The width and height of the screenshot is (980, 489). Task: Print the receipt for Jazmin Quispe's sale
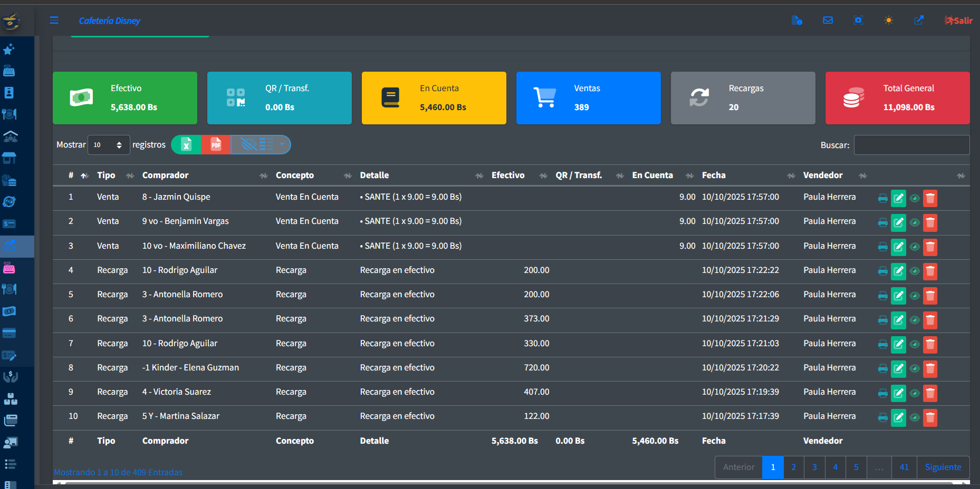coord(882,198)
